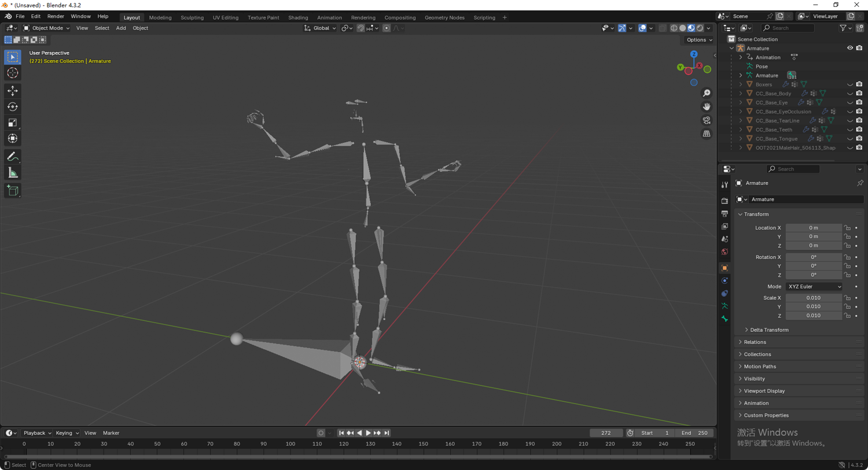868x470 pixels.
Task: Open the Global transform orientation dropdown
Action: (320, 28)
